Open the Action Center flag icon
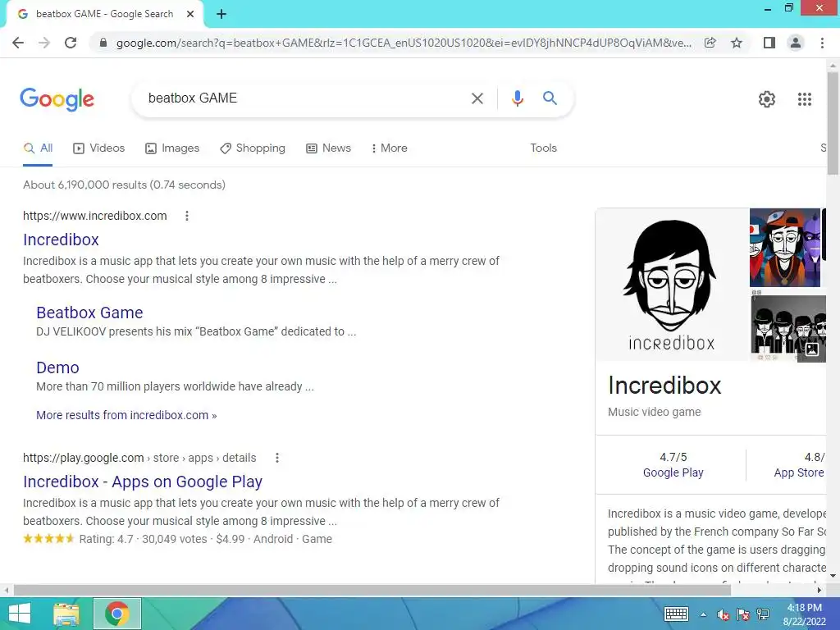This screenshot has height=630, width=840. [743, 614]
